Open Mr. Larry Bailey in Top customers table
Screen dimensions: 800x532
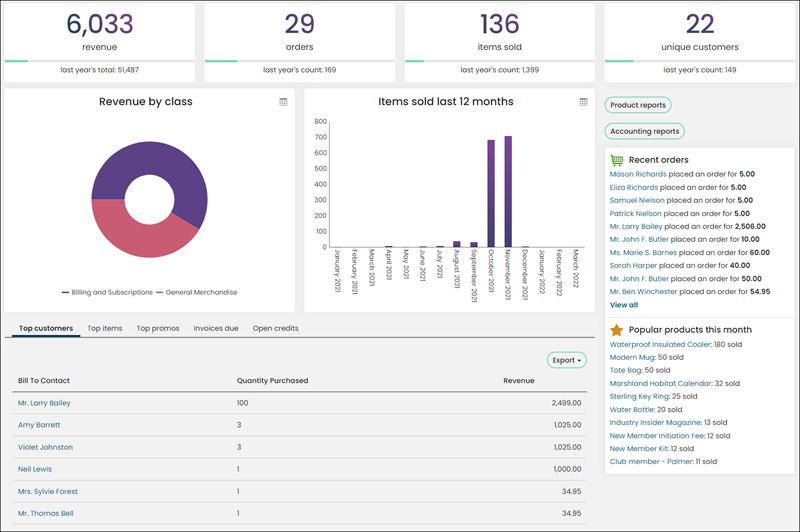[x=44, y=403]
